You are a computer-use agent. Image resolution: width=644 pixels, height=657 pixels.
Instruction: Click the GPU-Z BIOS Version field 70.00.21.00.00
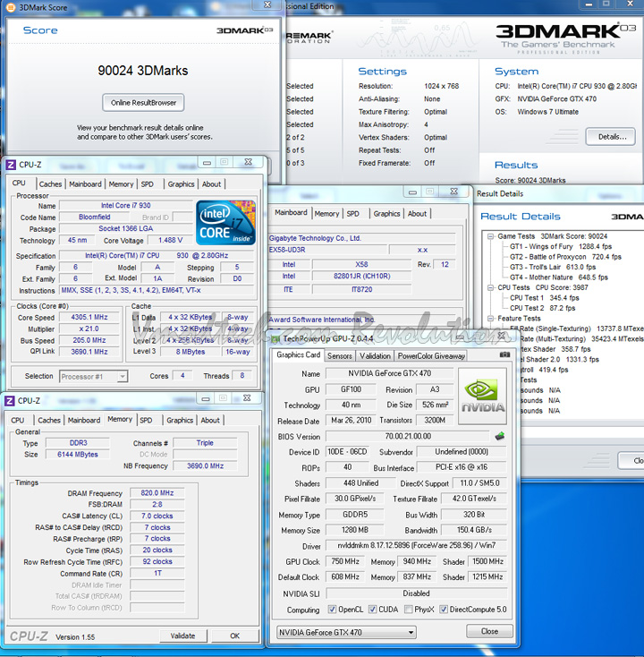tap(408, 436)
